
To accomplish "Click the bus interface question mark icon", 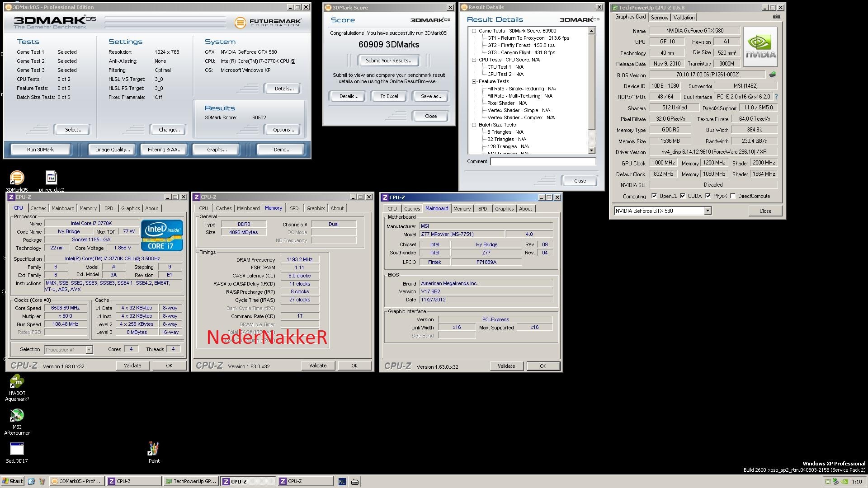I will coord(776,97).
